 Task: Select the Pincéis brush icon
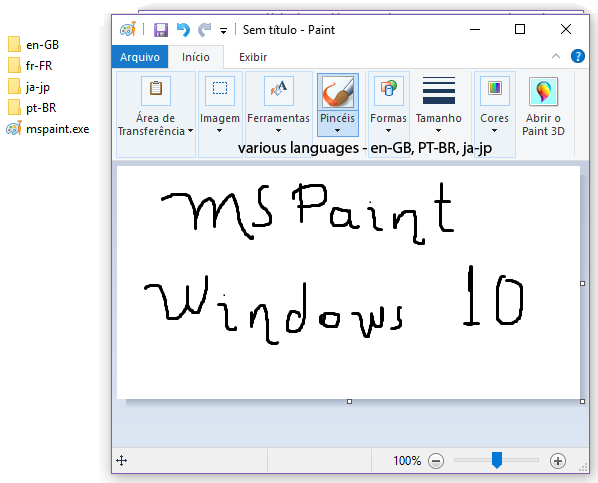(338, 92)
